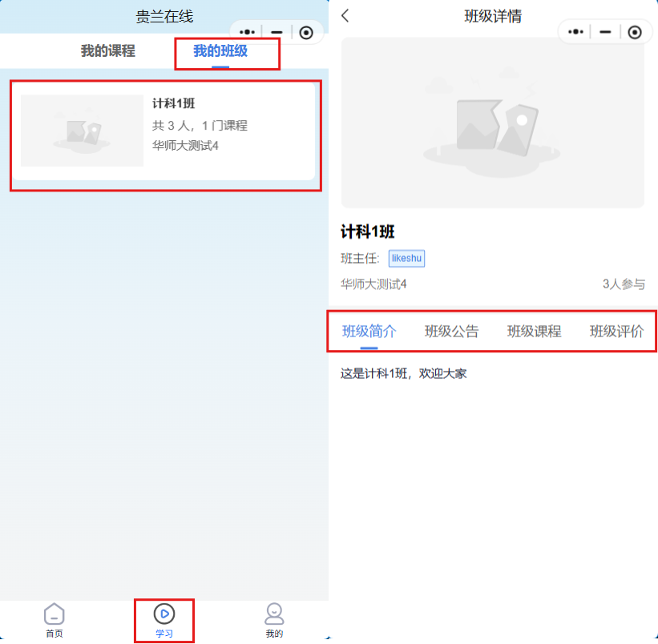Screen dimensions: 658x644
Task: Click the small placeholder thumbnail in class card
Action: tap(82, 131)
